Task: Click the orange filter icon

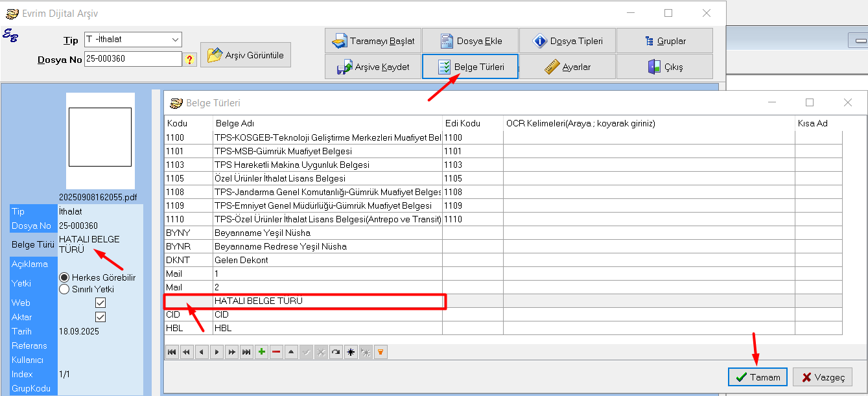Action: click(x=381, y=352)
